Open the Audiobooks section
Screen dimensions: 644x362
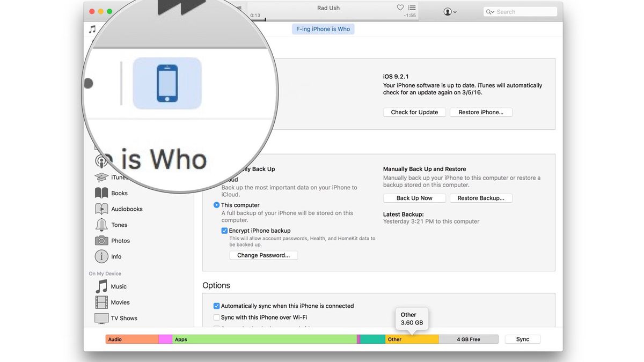tap(127, 209)
